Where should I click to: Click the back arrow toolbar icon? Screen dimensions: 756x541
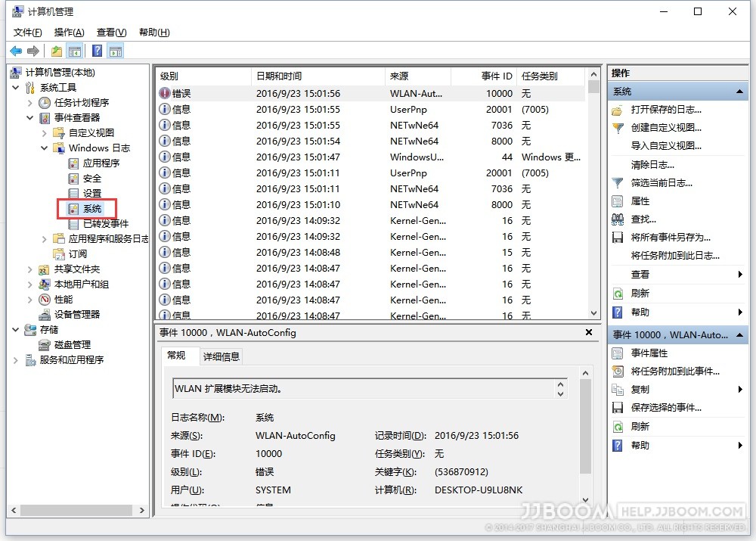pos(16,51)
